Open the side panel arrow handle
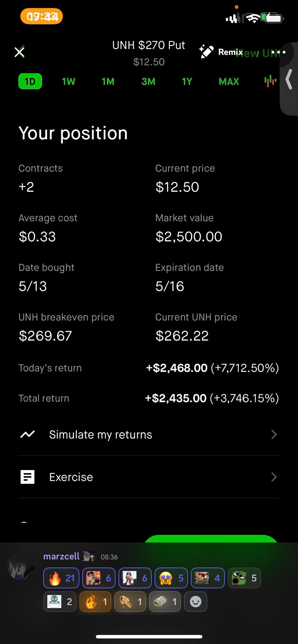The height and width of the screenshot is (644, 298). 289,79
